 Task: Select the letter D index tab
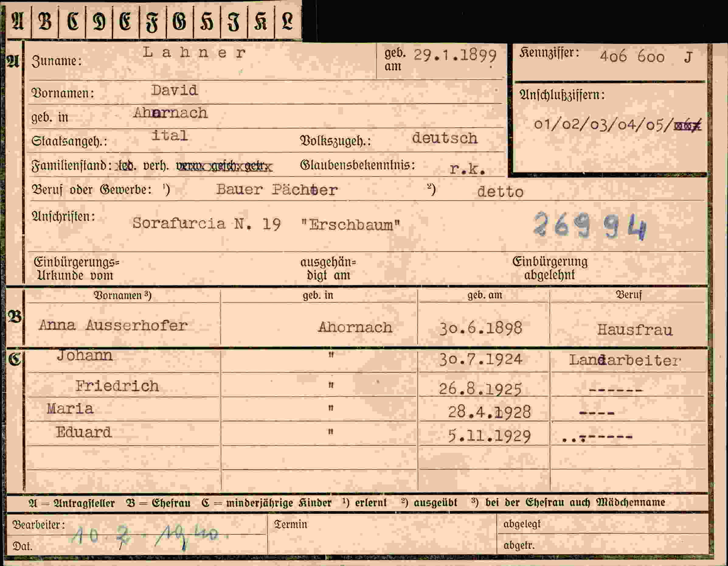pyautogui.click(x=99, y=22)
